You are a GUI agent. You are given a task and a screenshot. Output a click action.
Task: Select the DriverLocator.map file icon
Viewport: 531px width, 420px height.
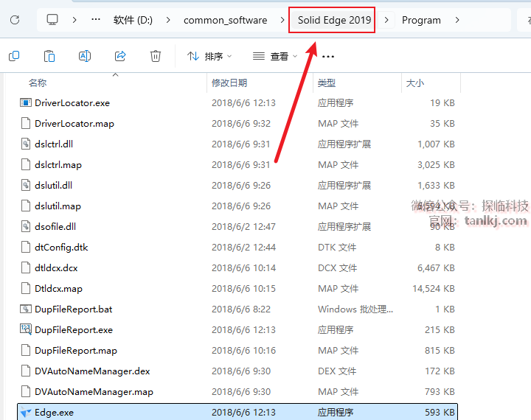(26, 123)
